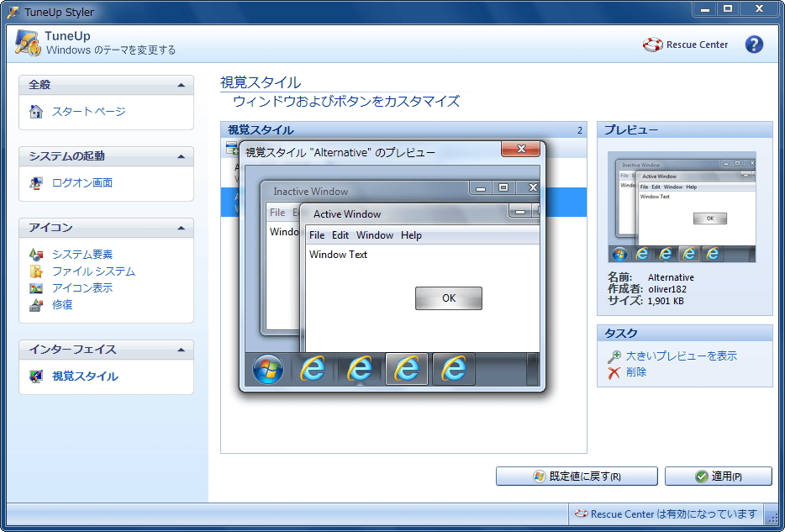Click File menu in Active Window preview
785x532 pixels.
pyautogui.click(x=317, y=235)
